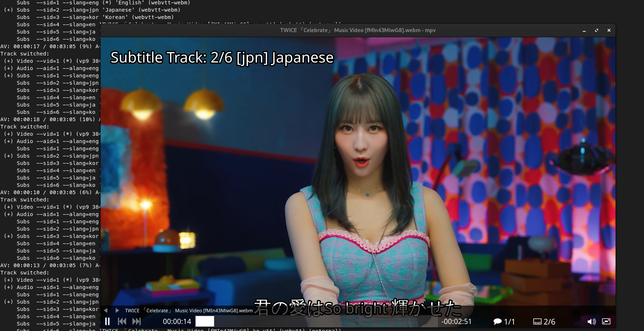The height and width of the screenshot is (331, 644).
Task: Click the elapsed time 00:00:14
Action: click(x=177, y=321)
